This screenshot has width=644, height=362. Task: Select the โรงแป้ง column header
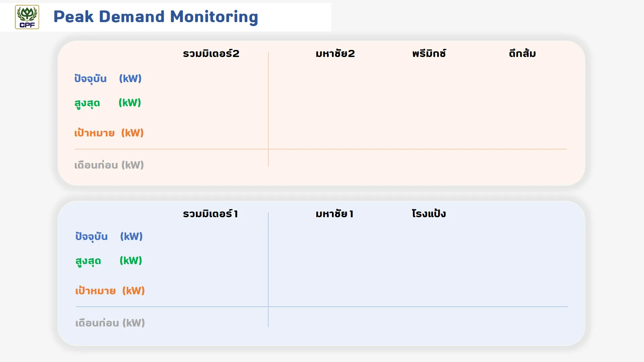pyautogui.click(x=429, y=214)
